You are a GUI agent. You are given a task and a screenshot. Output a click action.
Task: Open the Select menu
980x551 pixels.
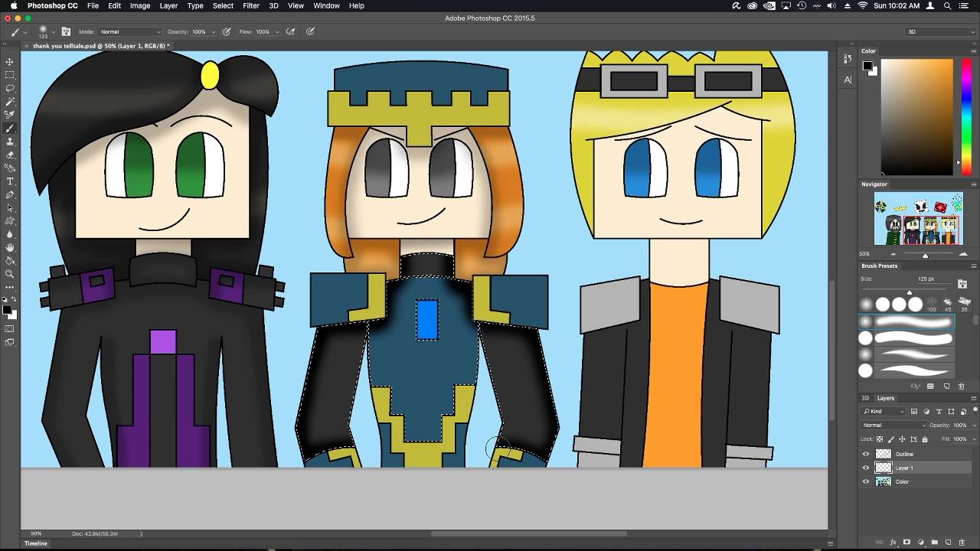[x=223, y=5]
